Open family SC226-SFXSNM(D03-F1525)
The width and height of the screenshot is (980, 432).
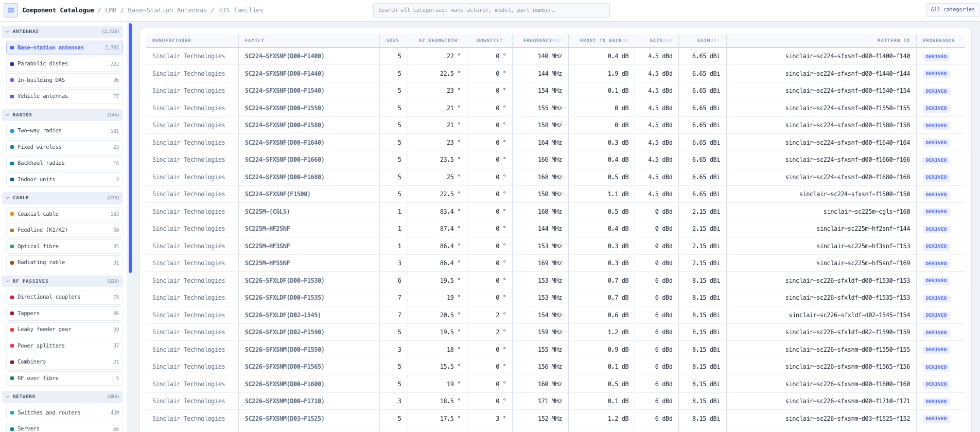(x=284, y=419)
